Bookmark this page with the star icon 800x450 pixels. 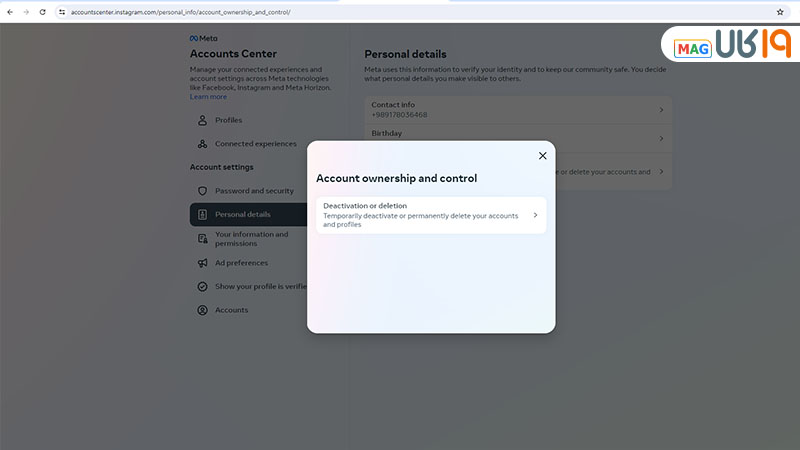click(780, 12)
